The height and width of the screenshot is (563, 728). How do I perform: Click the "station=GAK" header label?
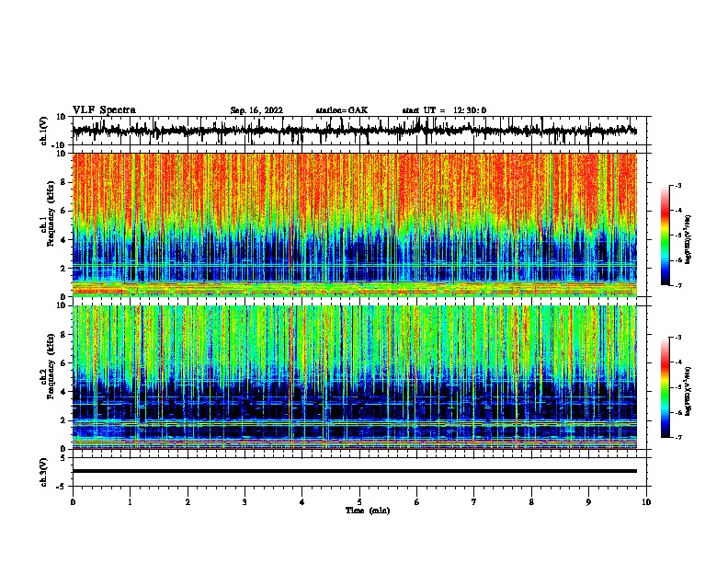(x=342, y=110)
